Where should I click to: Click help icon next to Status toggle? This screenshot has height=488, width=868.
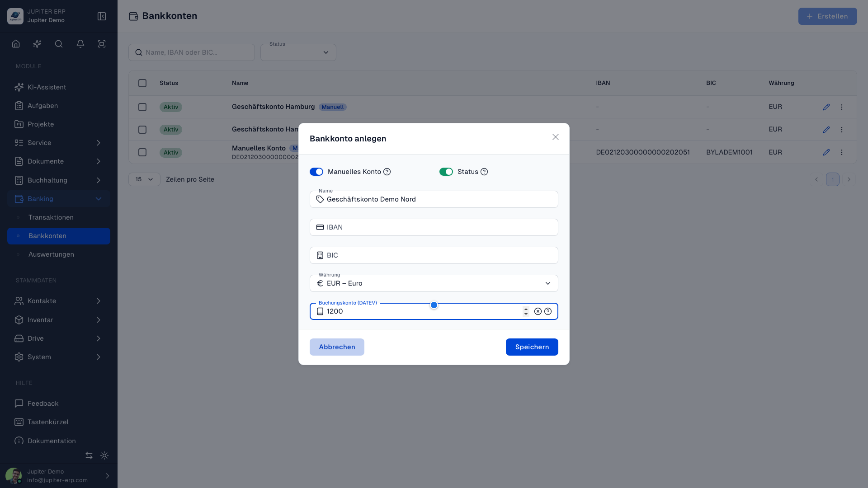(x=484, y=172)
